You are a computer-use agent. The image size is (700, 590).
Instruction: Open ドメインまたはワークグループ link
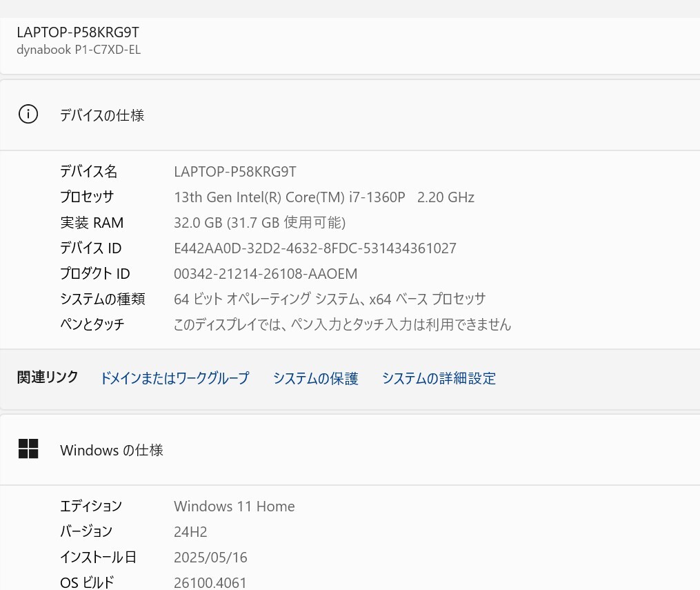pos(174,378)
